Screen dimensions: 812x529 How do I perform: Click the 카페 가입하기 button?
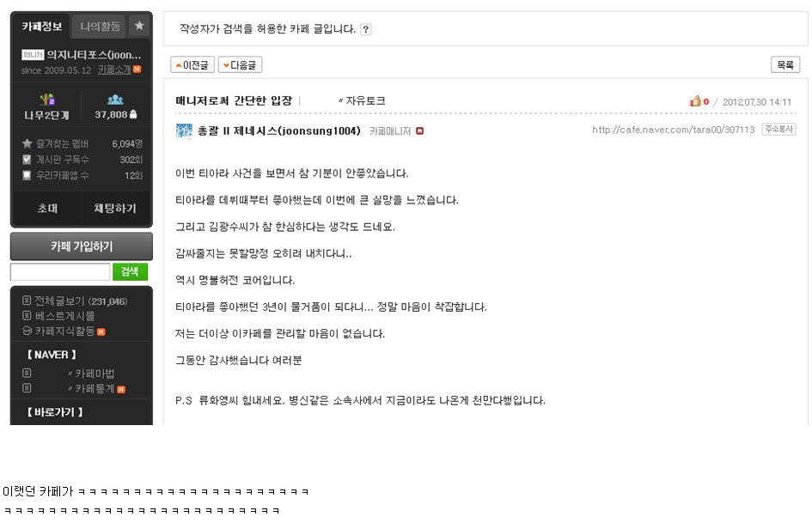click(82, 246)
